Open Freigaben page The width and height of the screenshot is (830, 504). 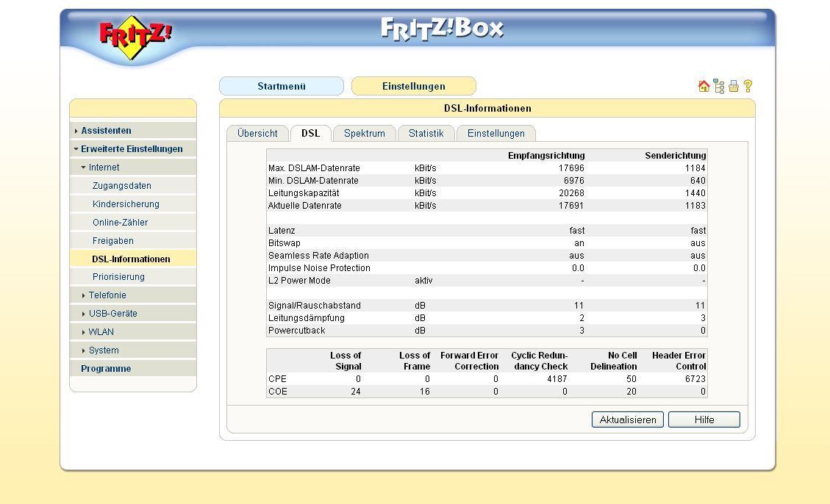tap(112, 241)
